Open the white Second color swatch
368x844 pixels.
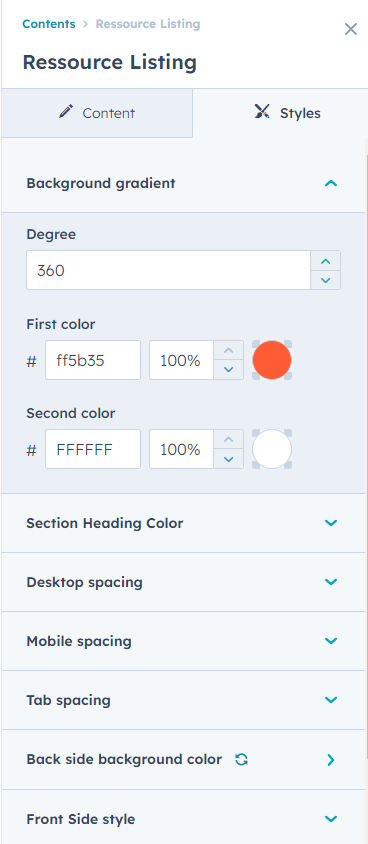272,449
